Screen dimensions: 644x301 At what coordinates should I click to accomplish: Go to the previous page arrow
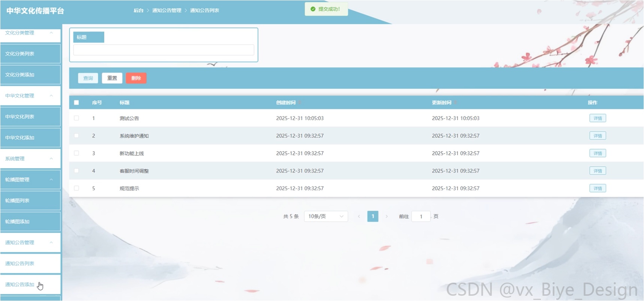point(359,217)
